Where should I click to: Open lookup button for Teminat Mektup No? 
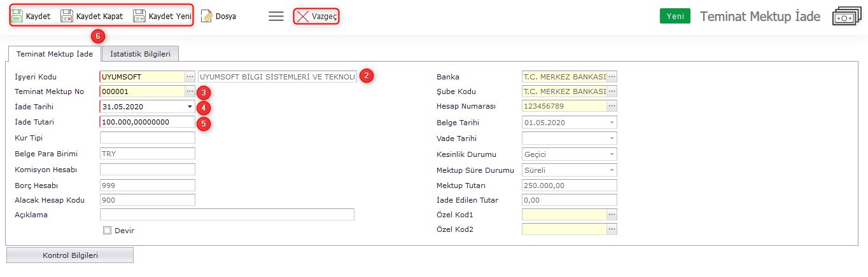190,91
